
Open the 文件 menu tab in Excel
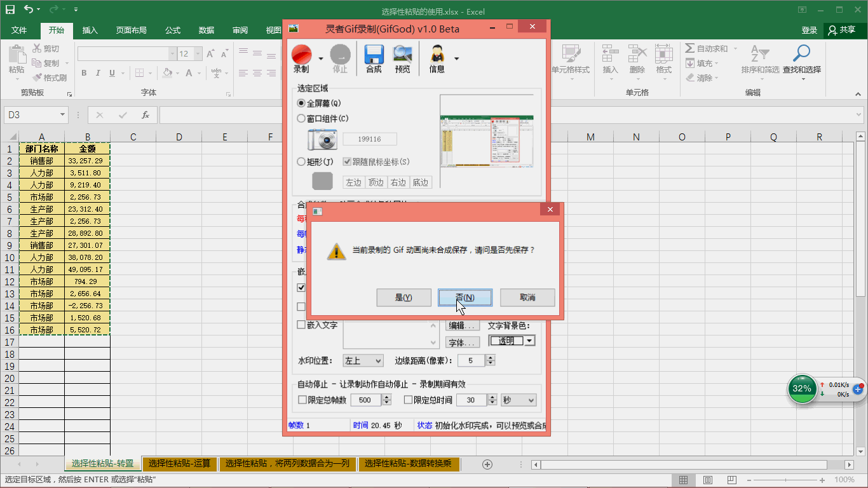[x=19, y=30]
